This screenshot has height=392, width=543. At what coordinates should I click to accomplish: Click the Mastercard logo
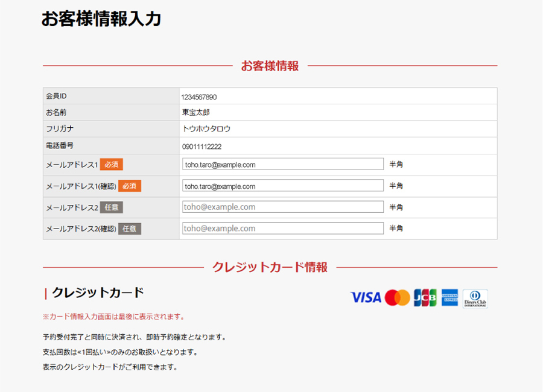397,297
